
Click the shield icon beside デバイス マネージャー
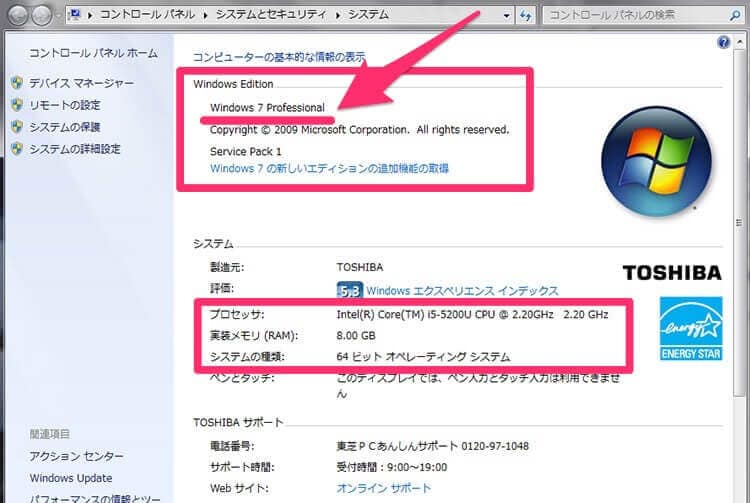(17, 83)
